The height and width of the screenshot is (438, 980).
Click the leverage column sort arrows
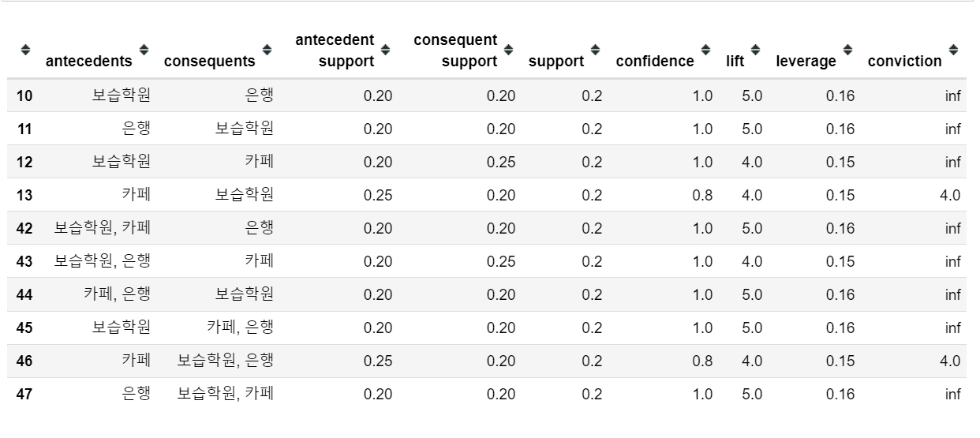[847, 50]
